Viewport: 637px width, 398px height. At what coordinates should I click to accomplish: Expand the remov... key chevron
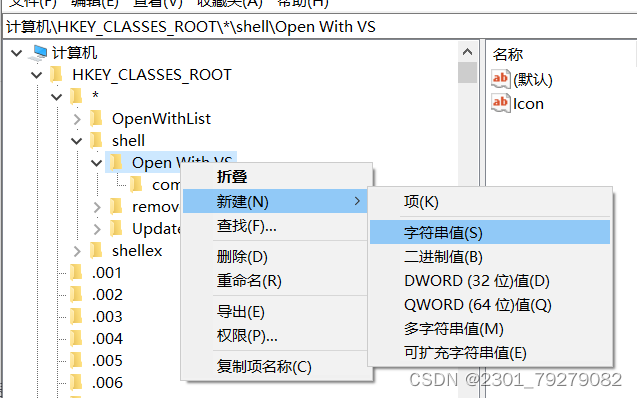pos(97,207)
